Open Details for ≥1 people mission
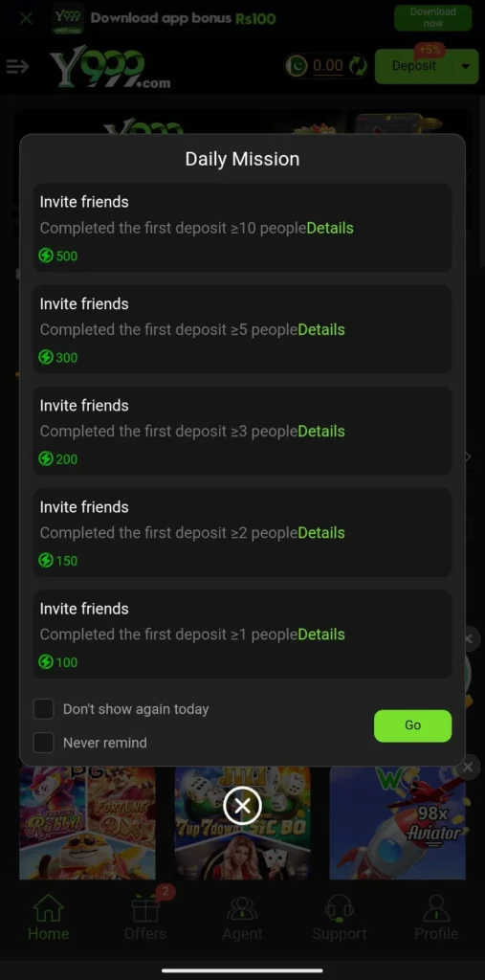The image size is (485, 980). click(x=321, y=635)
